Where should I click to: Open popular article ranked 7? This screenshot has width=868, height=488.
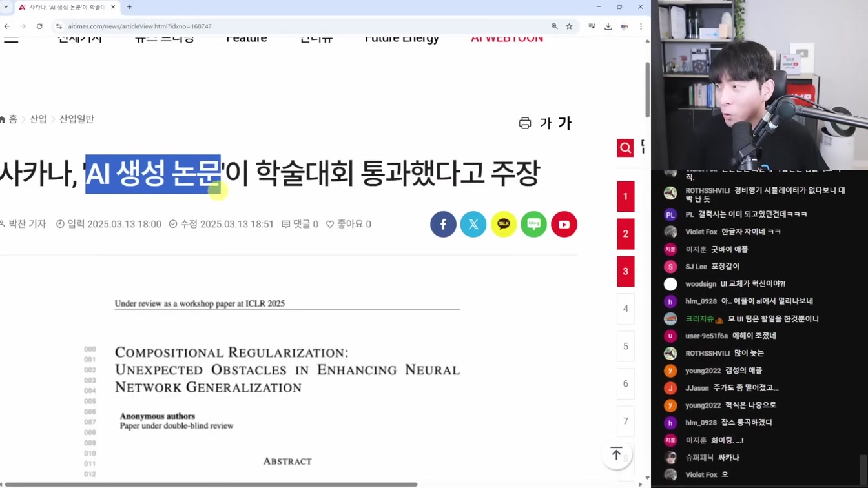coord(625,421)
